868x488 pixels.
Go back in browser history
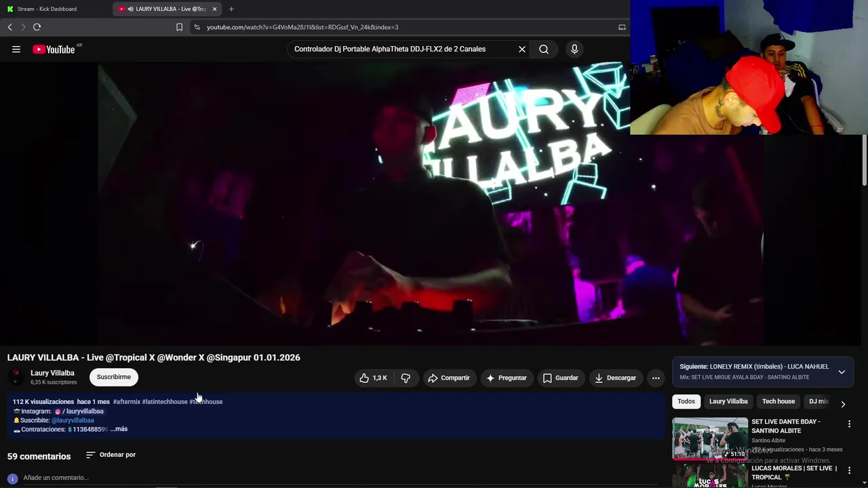click(9, 27)
